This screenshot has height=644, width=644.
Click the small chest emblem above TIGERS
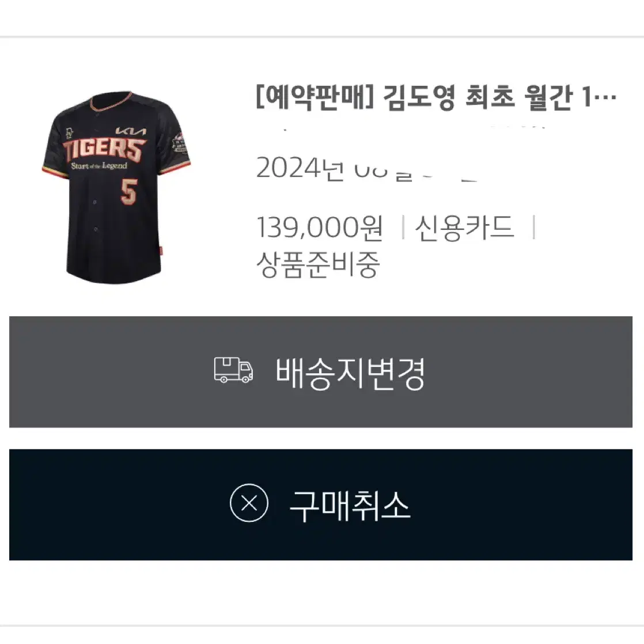[69, 133]
